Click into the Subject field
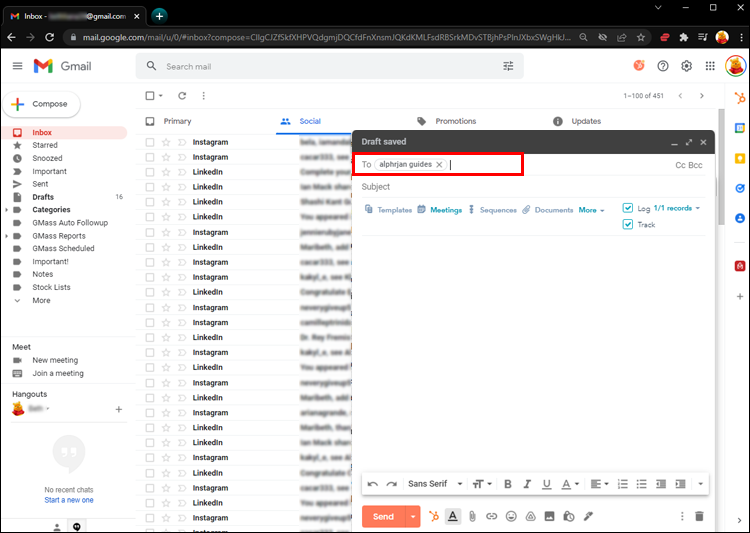The image size is (750, 533). (x=533, y=187)
